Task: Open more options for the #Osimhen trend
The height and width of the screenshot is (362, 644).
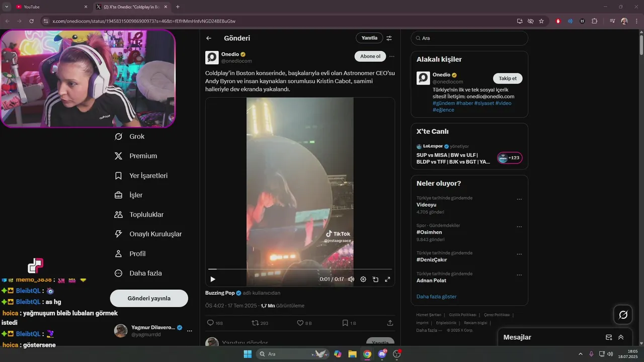Action: [519, 227]
